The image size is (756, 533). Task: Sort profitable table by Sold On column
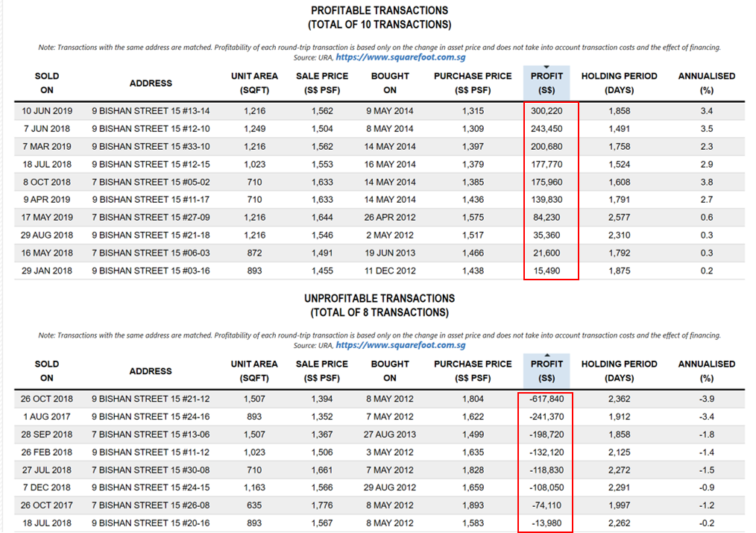click(47, 83)
